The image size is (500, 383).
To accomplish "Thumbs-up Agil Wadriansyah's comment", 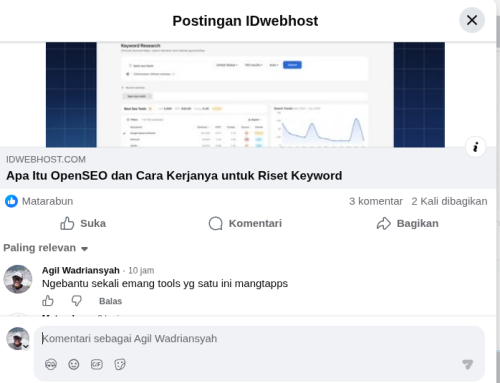I will pos(48,301).
